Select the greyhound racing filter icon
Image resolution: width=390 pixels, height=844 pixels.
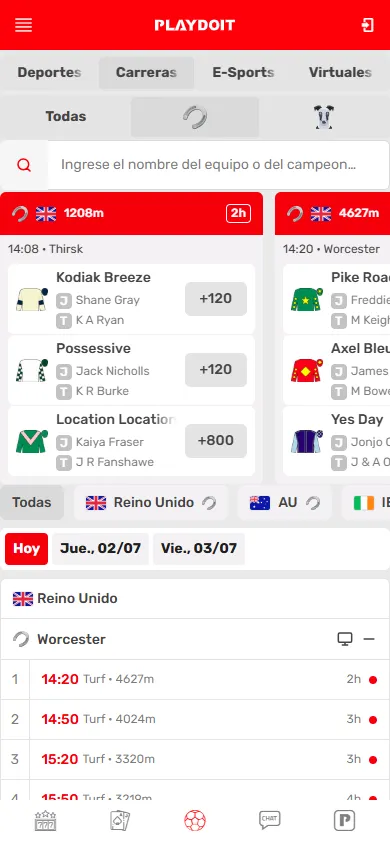click(x=324, y=117)
